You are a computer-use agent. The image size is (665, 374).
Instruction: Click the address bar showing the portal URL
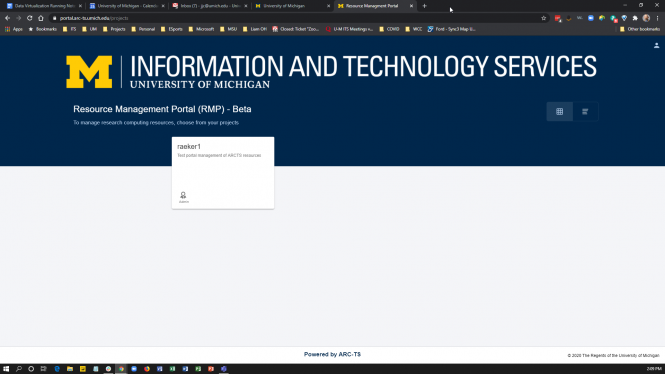[x=297, y=18]
